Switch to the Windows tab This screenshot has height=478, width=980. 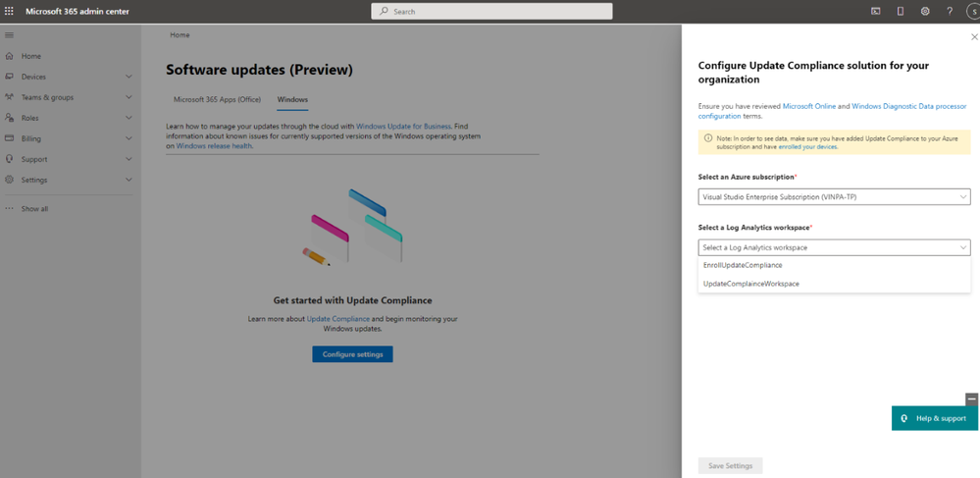292,99
